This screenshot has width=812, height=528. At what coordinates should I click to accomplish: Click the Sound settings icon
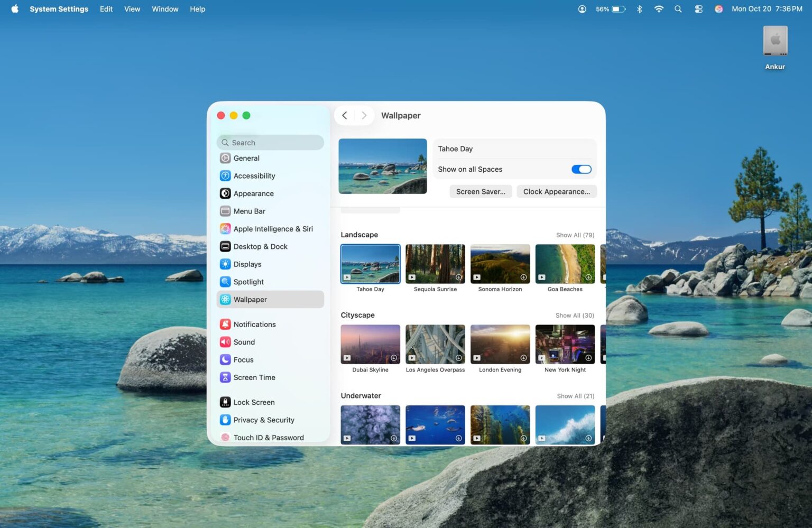(225, 342)
